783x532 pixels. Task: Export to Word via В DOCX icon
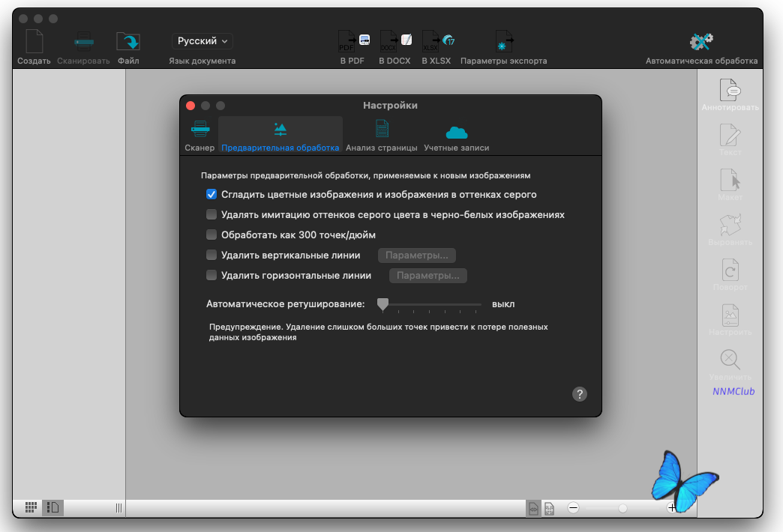tap(395, 41)
